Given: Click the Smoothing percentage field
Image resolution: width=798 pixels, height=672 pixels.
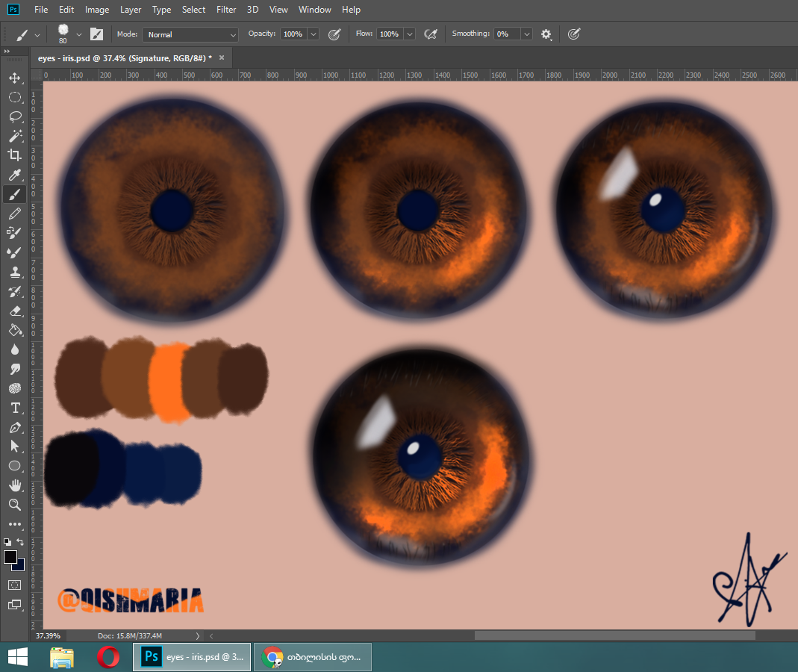Looking at the screenshot, I should click(x=508, y=34).
